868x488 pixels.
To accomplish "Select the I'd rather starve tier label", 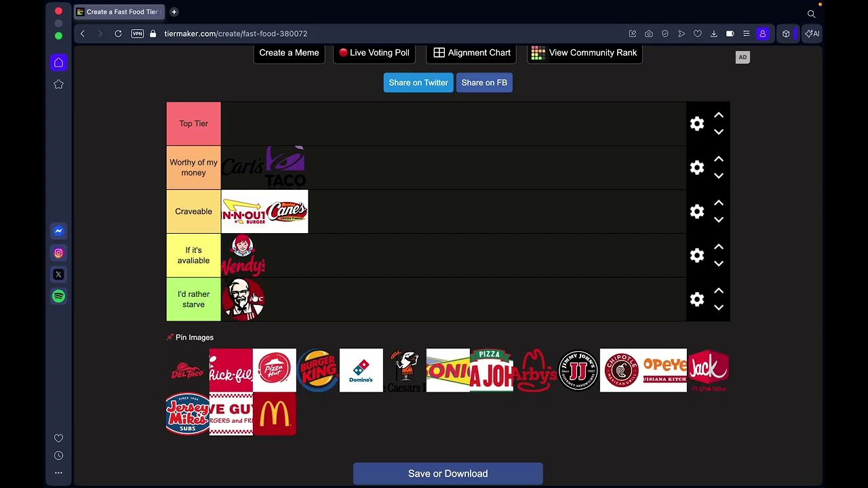I will 193,299.
